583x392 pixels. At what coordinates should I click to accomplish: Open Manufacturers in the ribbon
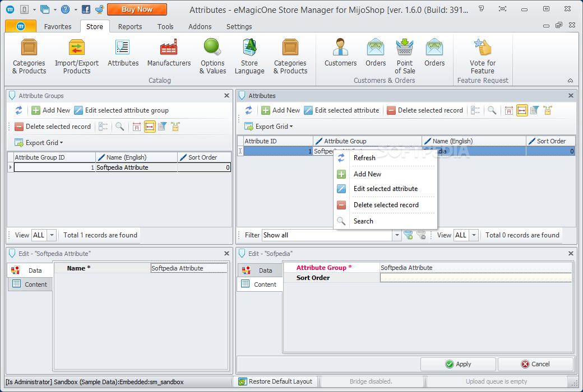[x=169, y=53]
